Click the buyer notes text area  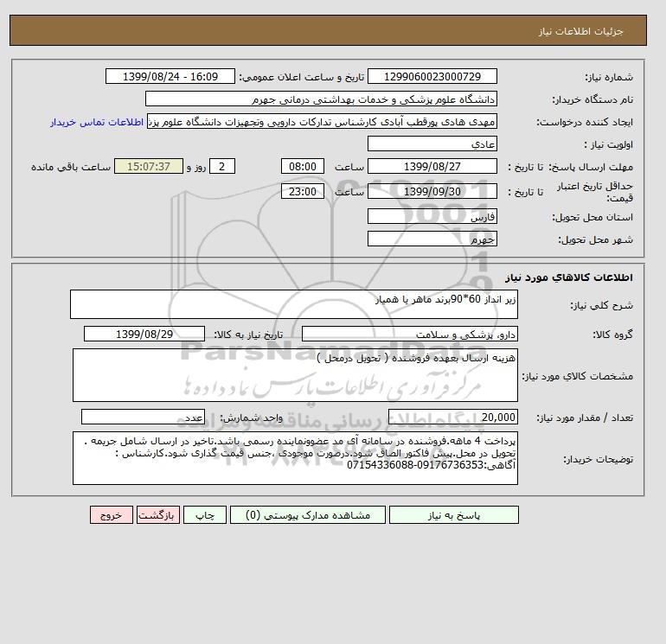pos(295,458)
